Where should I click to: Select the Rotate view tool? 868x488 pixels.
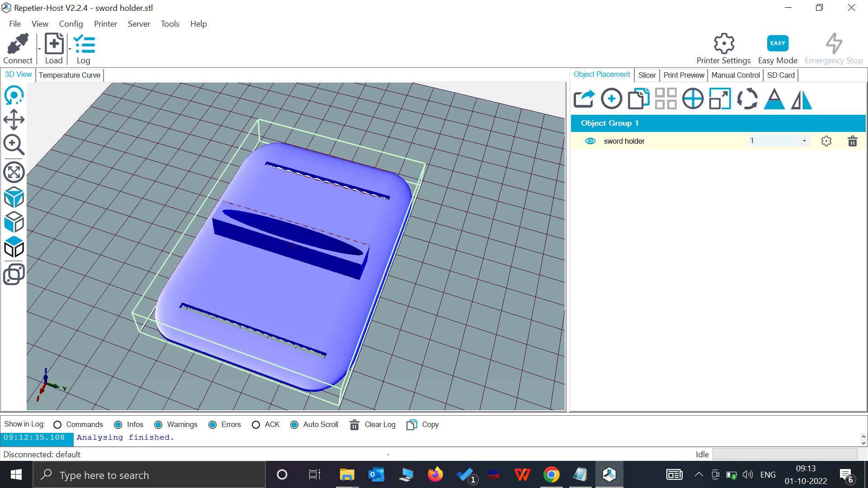tap(14, 95)
